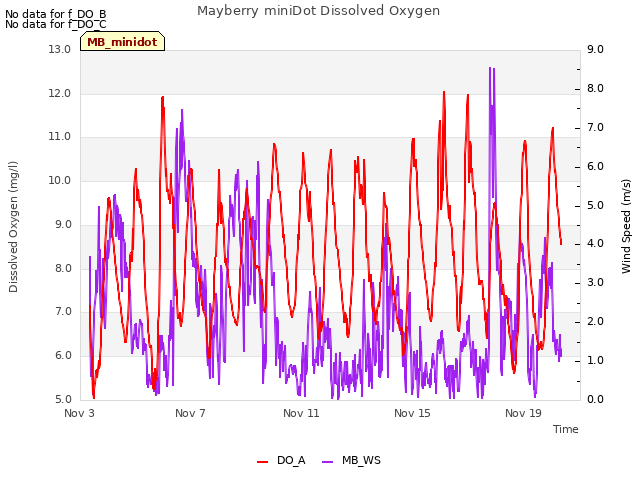Click the 9.0 wind speed right axis label
The height and width of the screenshot is (480, 640).
point(596,49)
